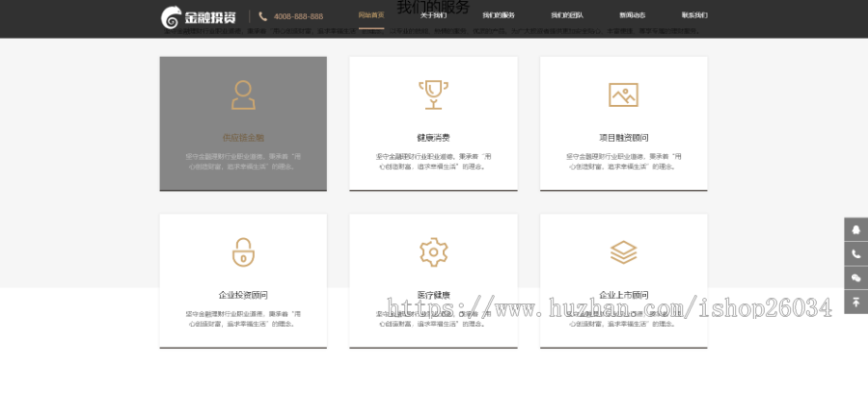The height and width of the screenshot is (396, 868).
Task: Click the phone icon in side floating bar
Action: click(x=855, y=253)
